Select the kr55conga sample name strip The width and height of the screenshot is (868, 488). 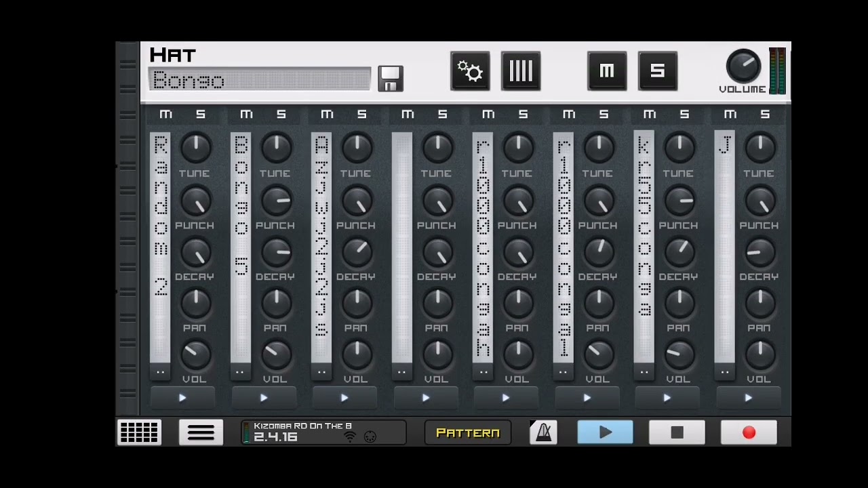point(644,248)
